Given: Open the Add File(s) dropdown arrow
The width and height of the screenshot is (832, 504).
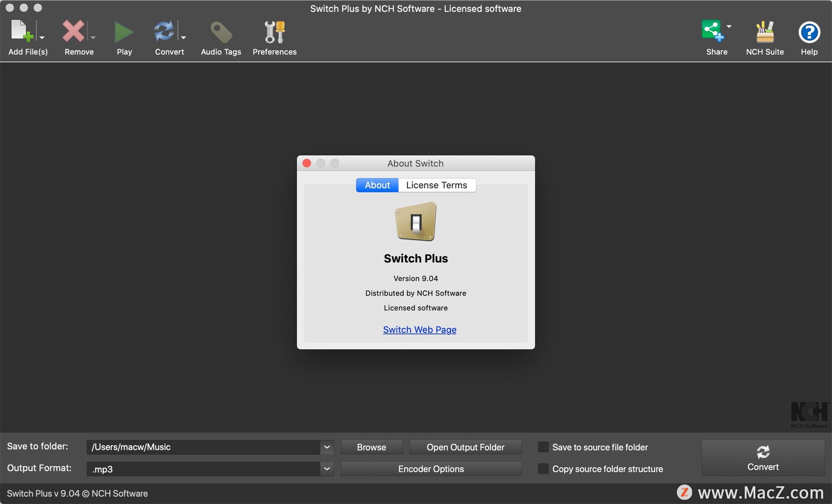Looking at the screenshot, I should pyautogui.click(x=42, y=38).
